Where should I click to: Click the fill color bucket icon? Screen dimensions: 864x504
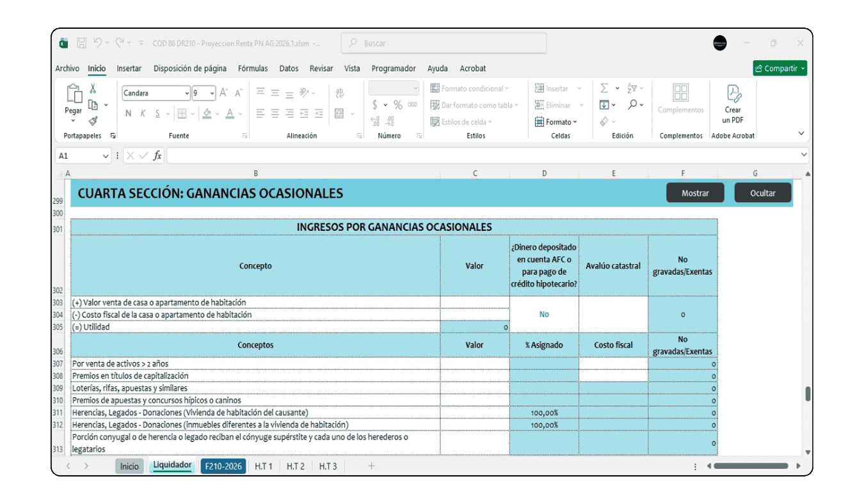pyautogui.click(x=207, y=113)
